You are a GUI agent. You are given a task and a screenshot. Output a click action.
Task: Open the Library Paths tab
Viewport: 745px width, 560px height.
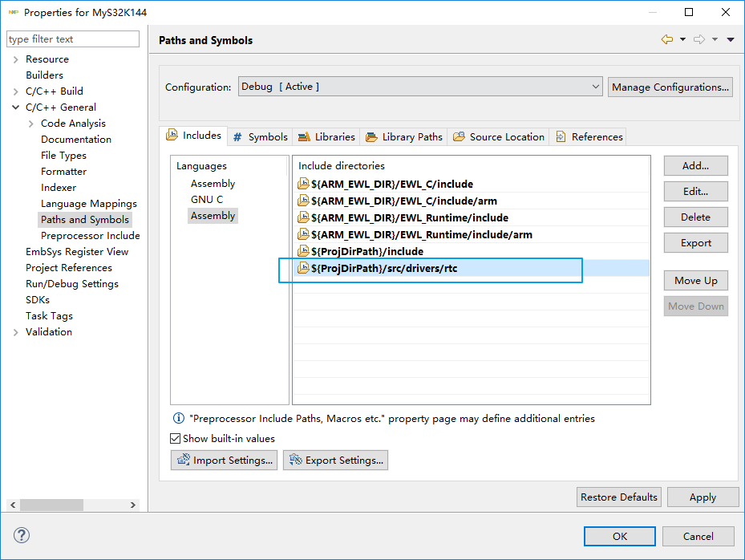[404, 137]
